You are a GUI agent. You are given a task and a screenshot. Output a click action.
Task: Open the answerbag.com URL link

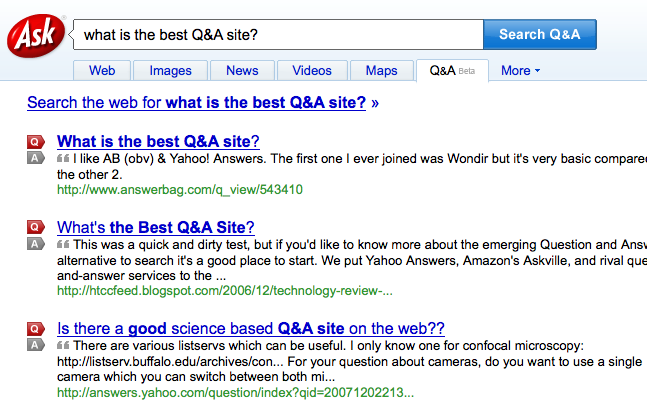point(180,189)
